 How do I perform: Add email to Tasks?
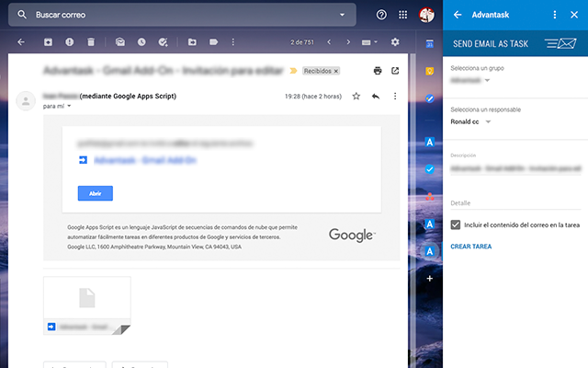pos(163,42)
